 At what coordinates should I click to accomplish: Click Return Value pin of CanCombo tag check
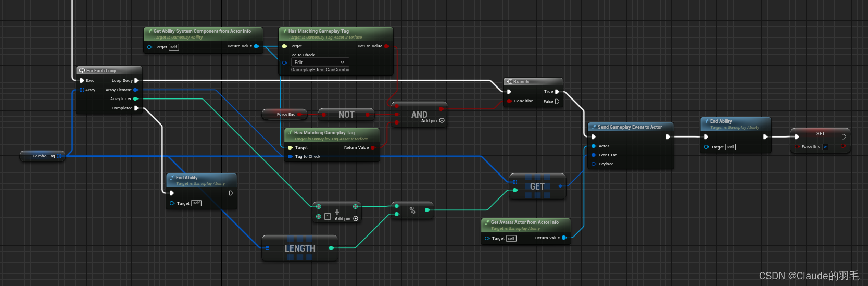point(386,46)
